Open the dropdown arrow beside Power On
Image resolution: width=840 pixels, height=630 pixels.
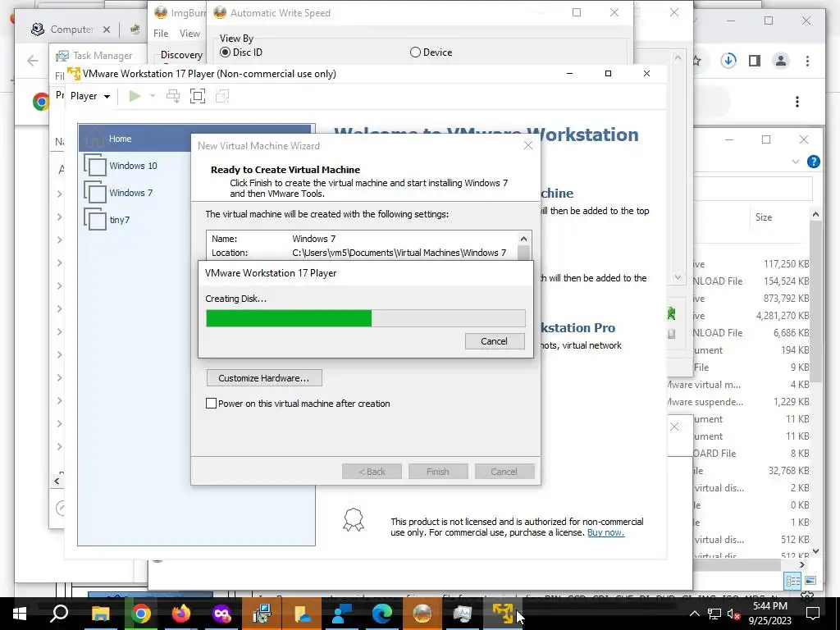click(153, 96)
